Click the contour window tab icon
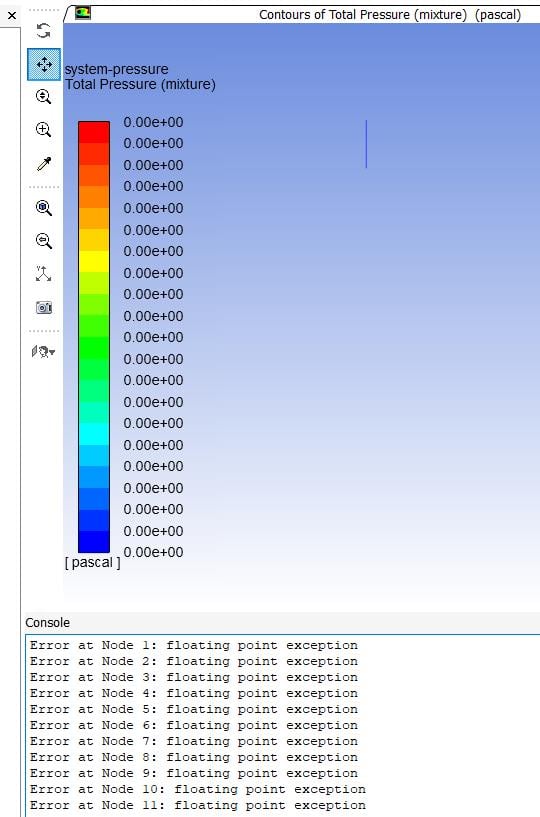The width and height of the screenshot is (540, 817). (x=83, y=13)
